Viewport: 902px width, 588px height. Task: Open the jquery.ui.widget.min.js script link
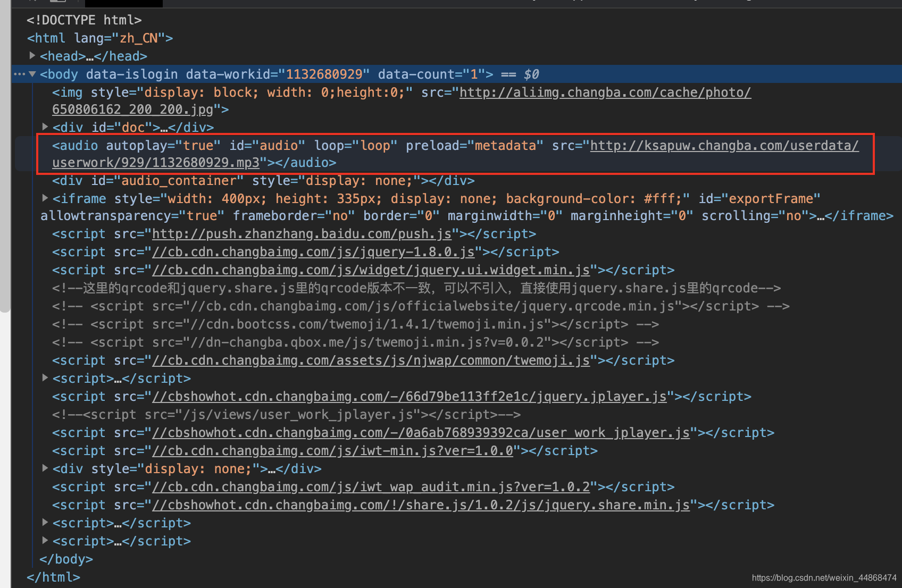371,270
